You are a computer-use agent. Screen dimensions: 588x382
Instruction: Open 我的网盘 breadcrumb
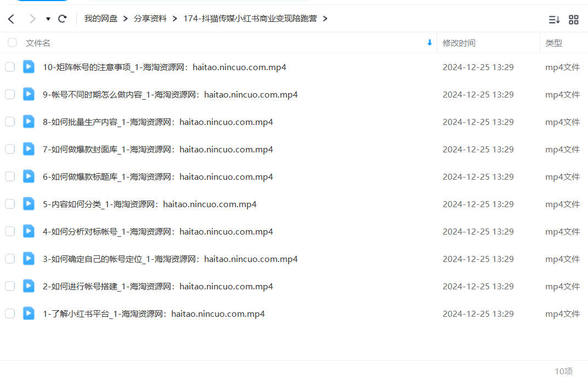tap(101, 19)
